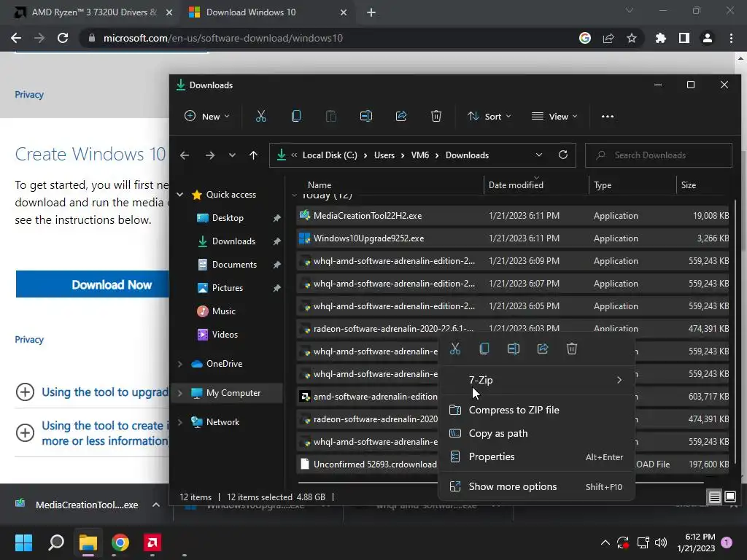
Task: Go forward in Explorer navigation
Action: tap(209, 155)
